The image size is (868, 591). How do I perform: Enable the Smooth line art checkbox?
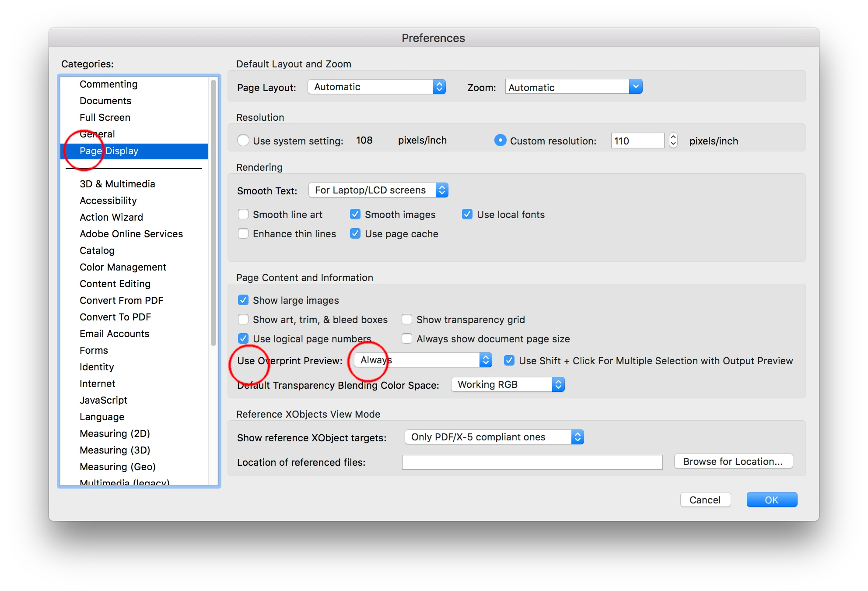click(243, 215)
